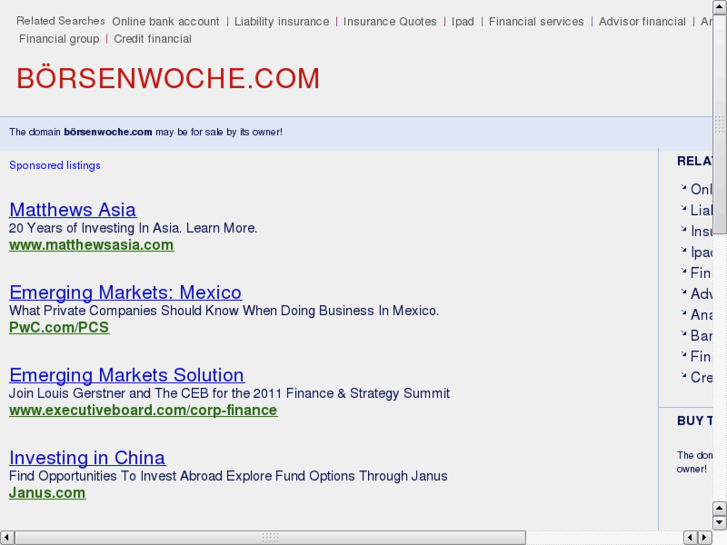Click 'What Private Companies Should Know' description
Viewport: 727px width, 545px height.
[x=224, y=311]
